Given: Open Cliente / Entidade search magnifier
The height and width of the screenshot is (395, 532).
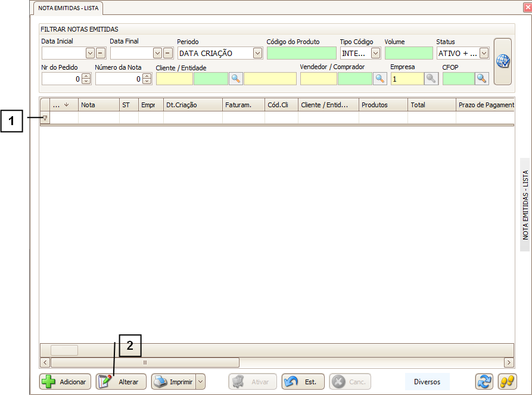Looking at the screenshot, I should pos(236,78).
